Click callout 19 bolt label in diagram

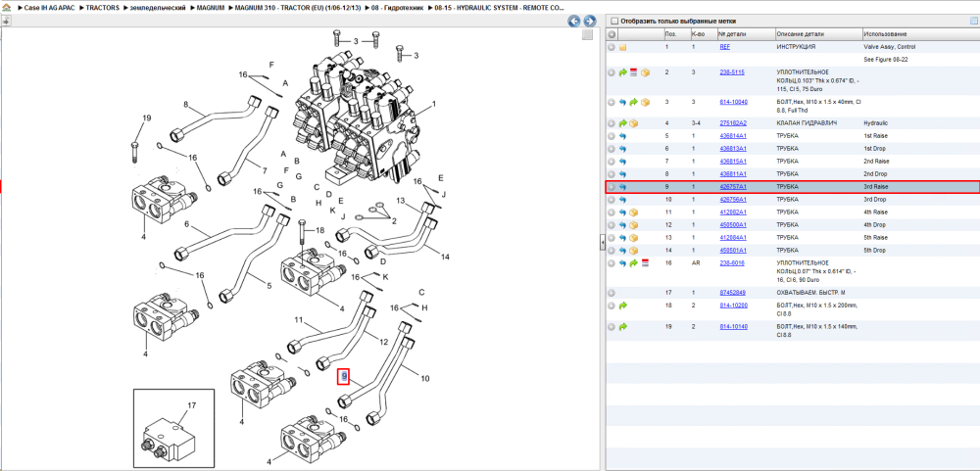(x=147, y=118)
